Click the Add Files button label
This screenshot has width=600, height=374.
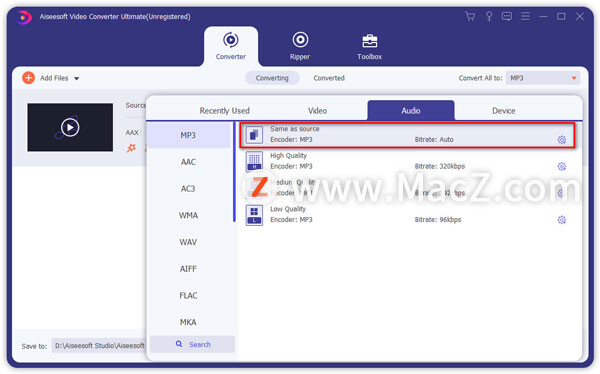pyautogui.click(x=54, y=78)
